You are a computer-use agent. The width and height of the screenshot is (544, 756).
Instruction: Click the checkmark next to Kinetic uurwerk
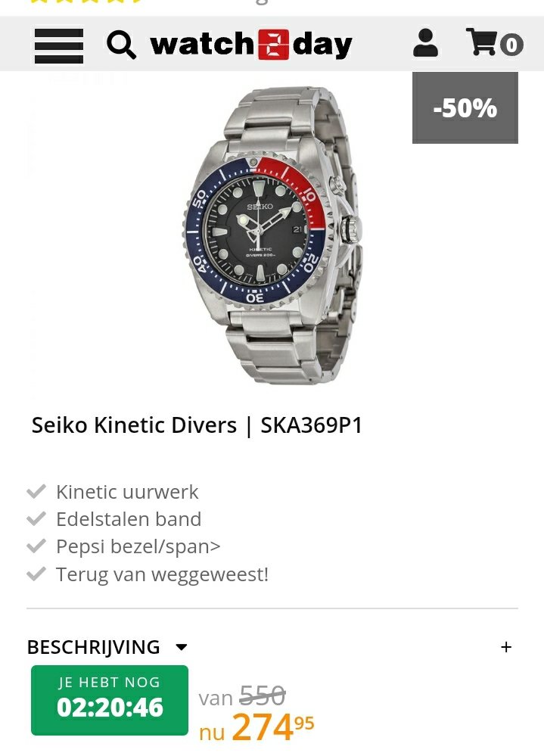point(36,491)
